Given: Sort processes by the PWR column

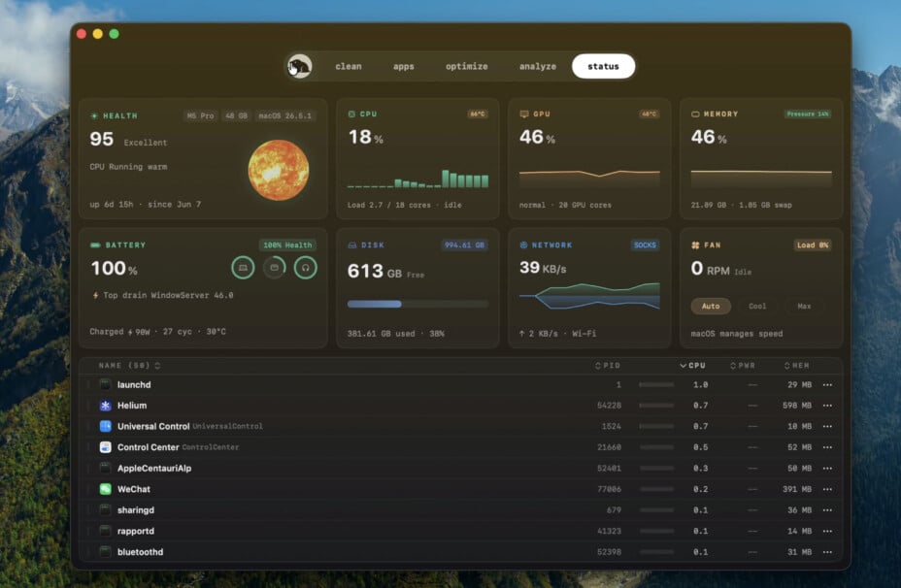Looking at the screenshot, I should pyautogui.click(x=743, y=366).
